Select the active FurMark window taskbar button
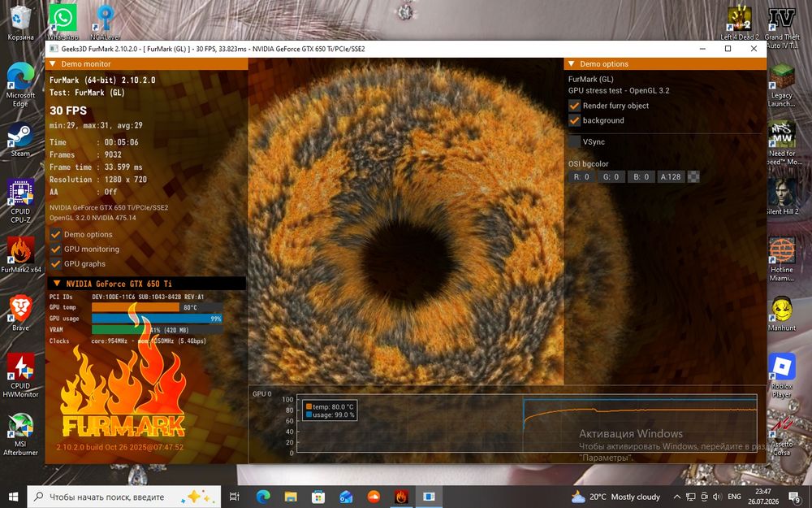 (x=429, y=497)
